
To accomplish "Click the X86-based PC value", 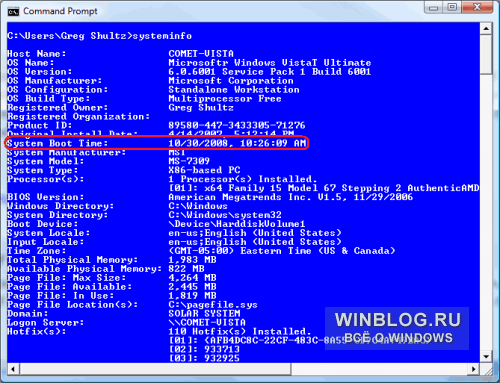I will [x=204, y=170].
